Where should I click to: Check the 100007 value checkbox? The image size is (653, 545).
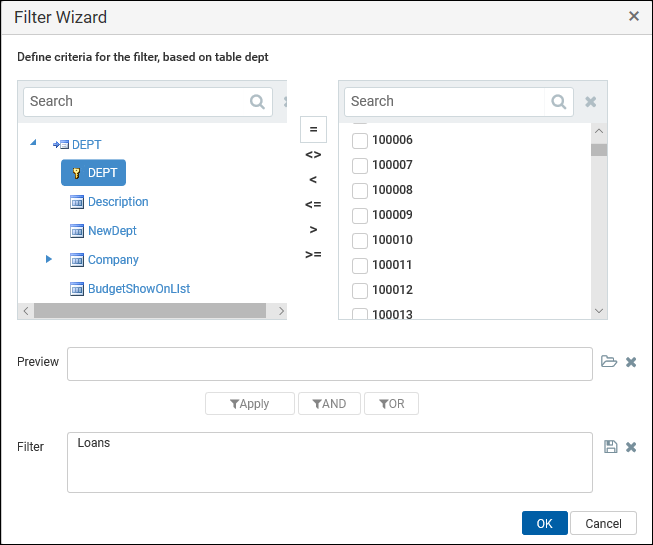pyautogui.click(x=360, y=165)
